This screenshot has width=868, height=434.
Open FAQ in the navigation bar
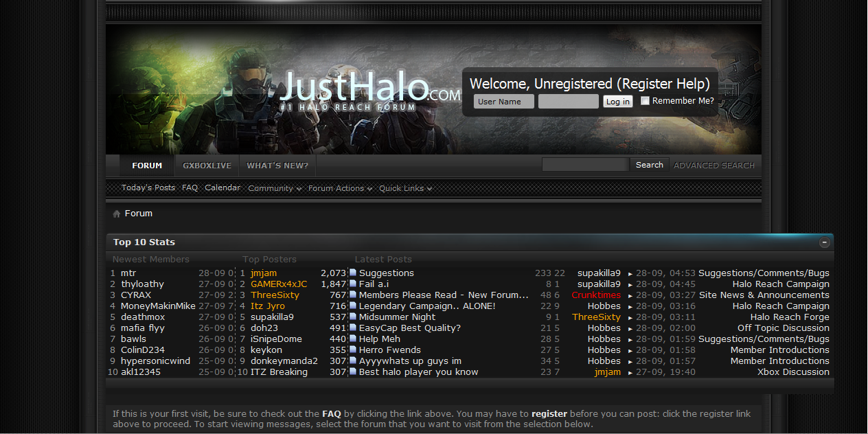click(190, 187)
